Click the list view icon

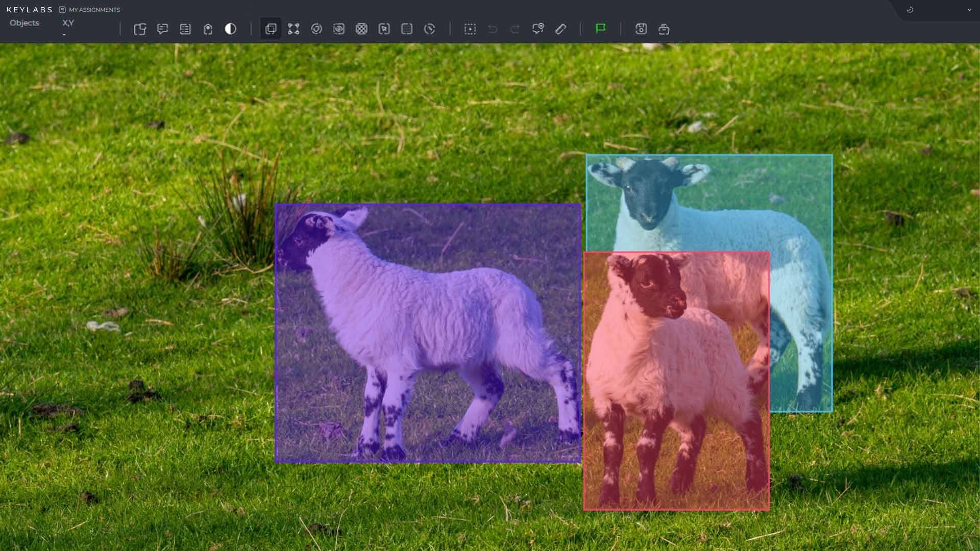[185, 29]
